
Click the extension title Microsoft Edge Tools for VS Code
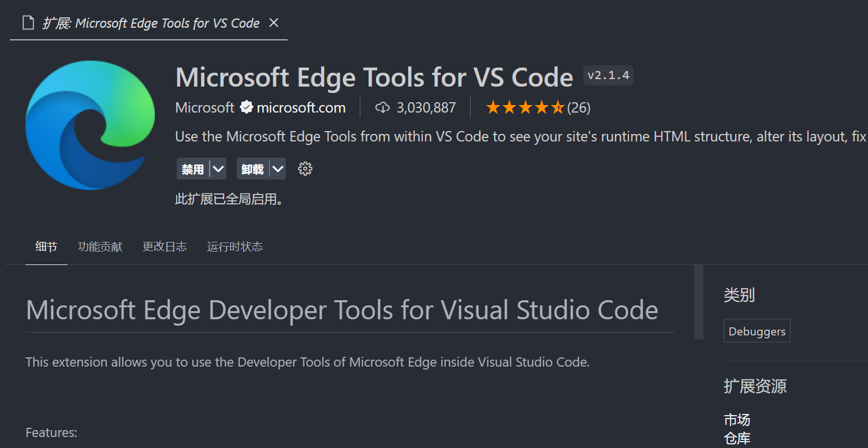pos(374,77)
